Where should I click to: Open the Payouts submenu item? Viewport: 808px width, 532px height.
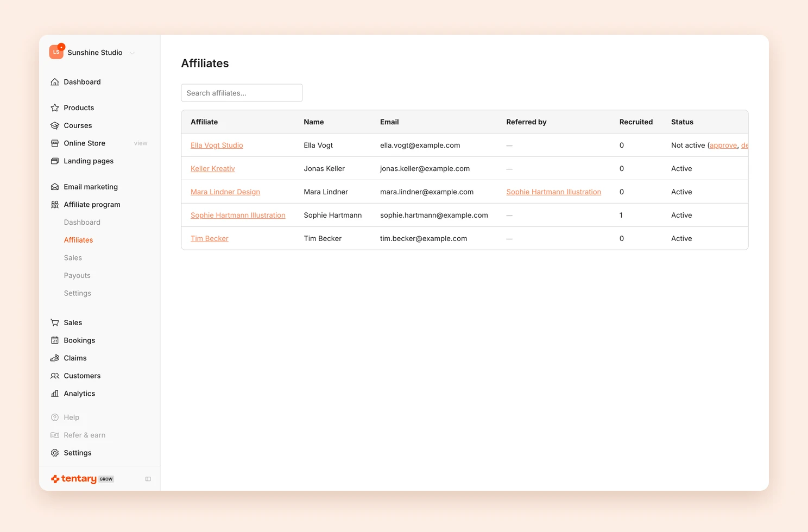pos(77,276)
